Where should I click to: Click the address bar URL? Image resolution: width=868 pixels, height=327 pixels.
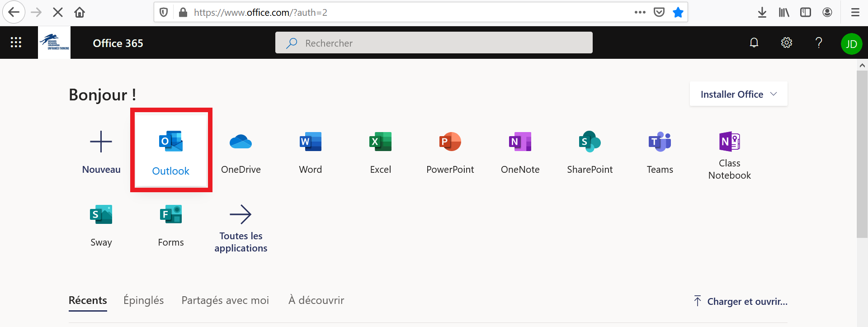pos(260,13)
